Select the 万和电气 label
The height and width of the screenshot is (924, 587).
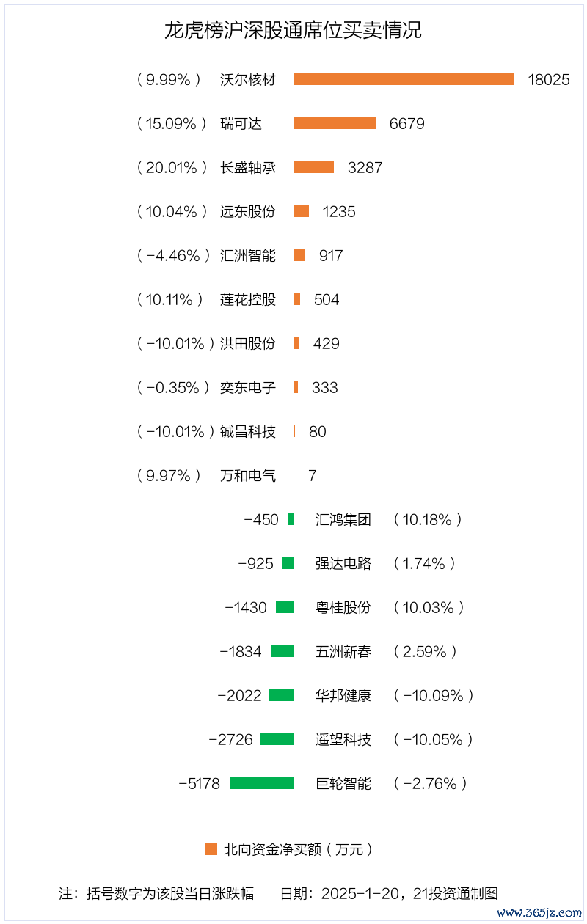[x=248, y=475]
